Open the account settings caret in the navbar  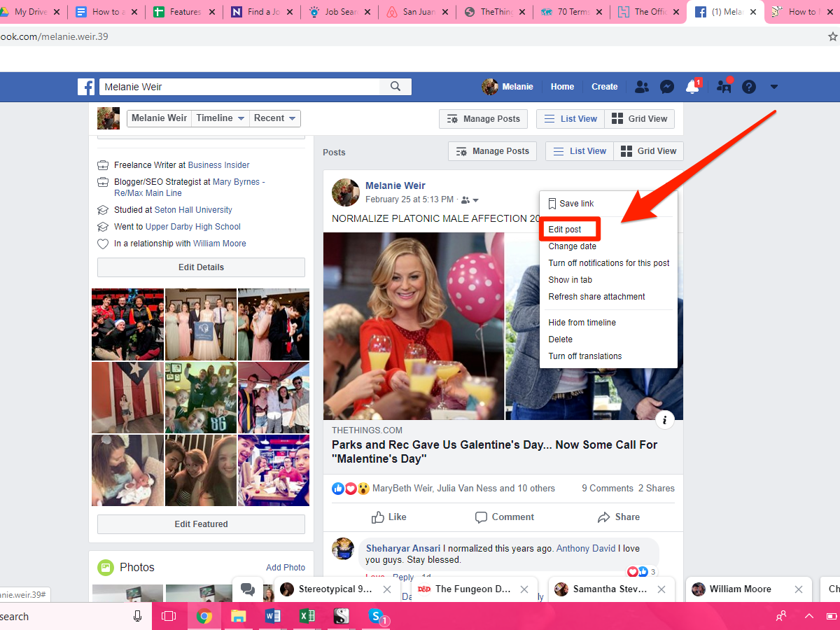pos(773,86)
